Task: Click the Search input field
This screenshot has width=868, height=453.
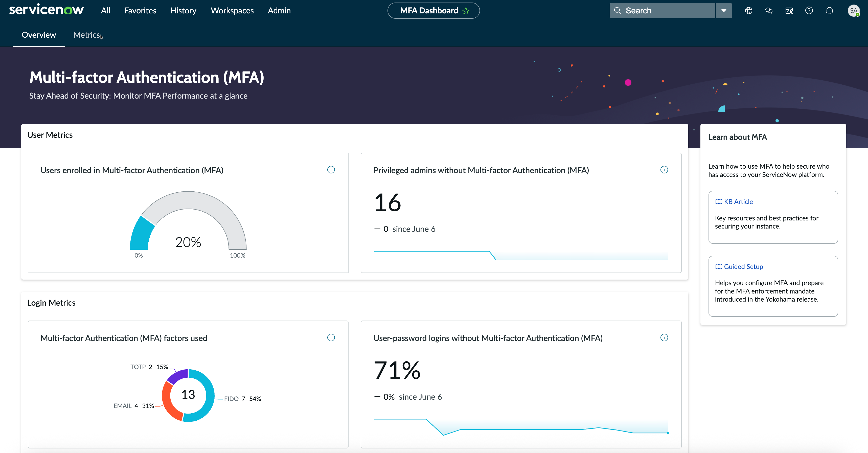Action: coord(662,10)
